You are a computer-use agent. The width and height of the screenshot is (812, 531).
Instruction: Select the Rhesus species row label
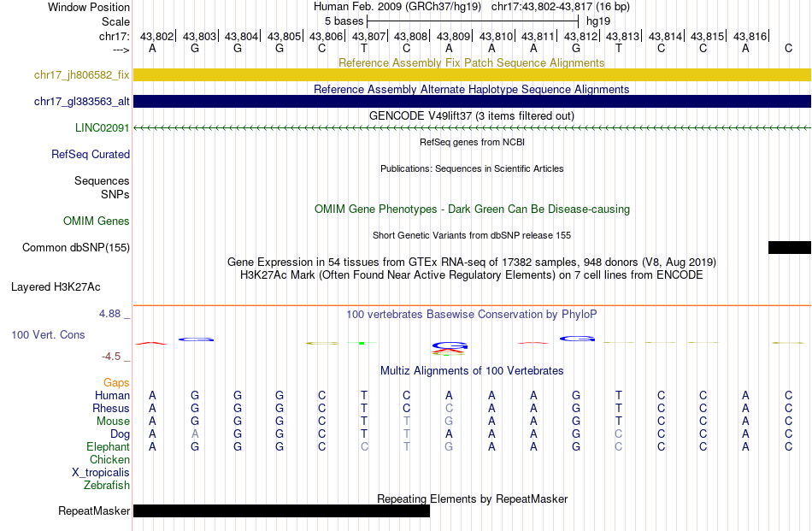coord(111,408)
